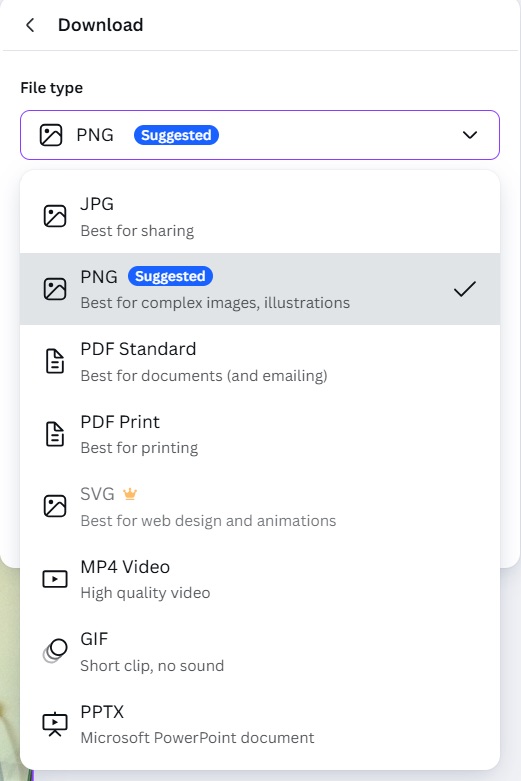Viewport: 521px width, 781px height.
Task: Collapse the File type dropdown chevron
Action: (x=470, y=135)
